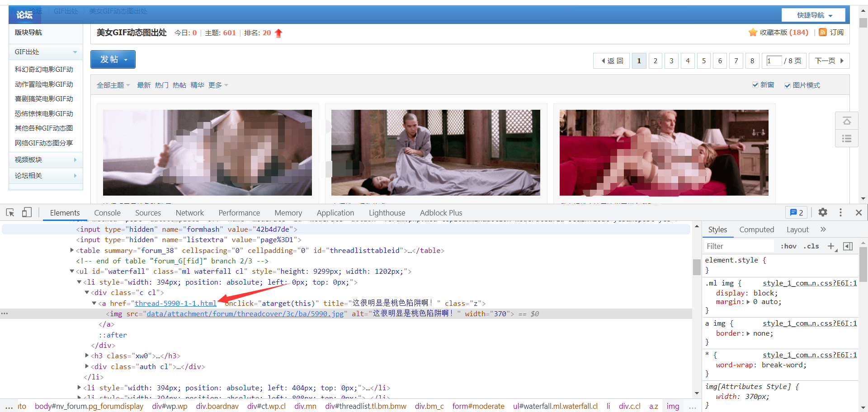
Task: Switch to the Application tab
Action: pyautogui.click(x=335, y=213)
